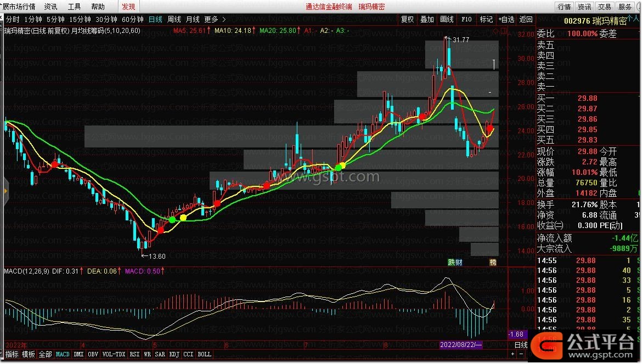Switch to 周线 weekly chart
The width and height of the screenshot is (643, 364).
(174, 19)
